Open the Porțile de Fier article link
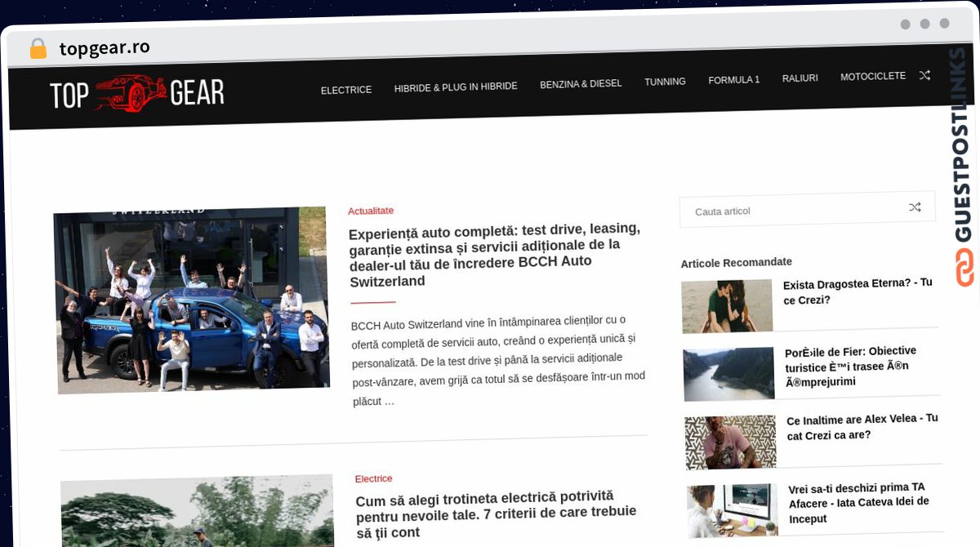Viewport: 980px width, 547px height. click(851, 366)
